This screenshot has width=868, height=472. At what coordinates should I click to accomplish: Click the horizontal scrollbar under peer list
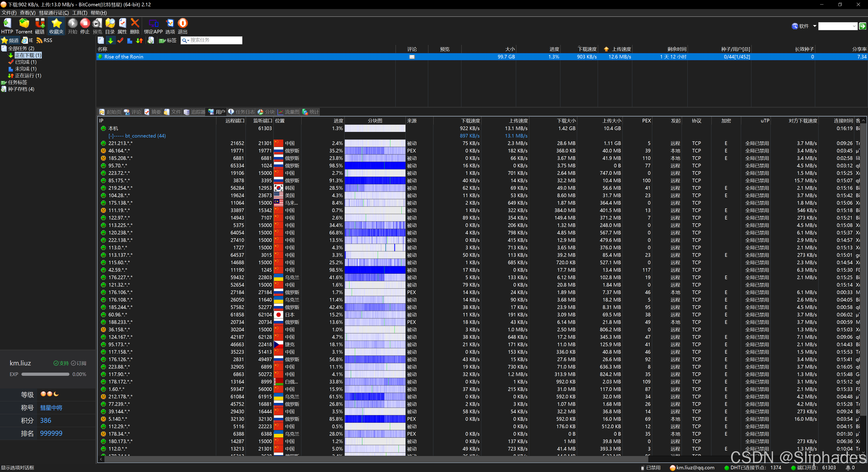371,459
